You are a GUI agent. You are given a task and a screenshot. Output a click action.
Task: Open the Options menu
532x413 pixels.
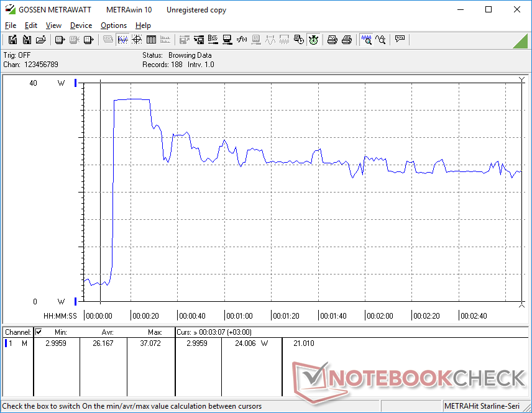(x=114, y=25)
